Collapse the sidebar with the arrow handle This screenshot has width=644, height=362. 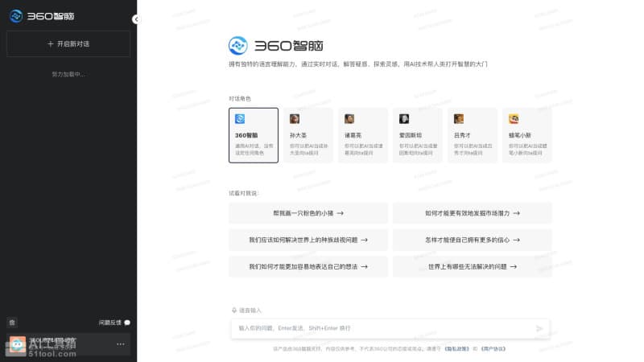[134, 19]
